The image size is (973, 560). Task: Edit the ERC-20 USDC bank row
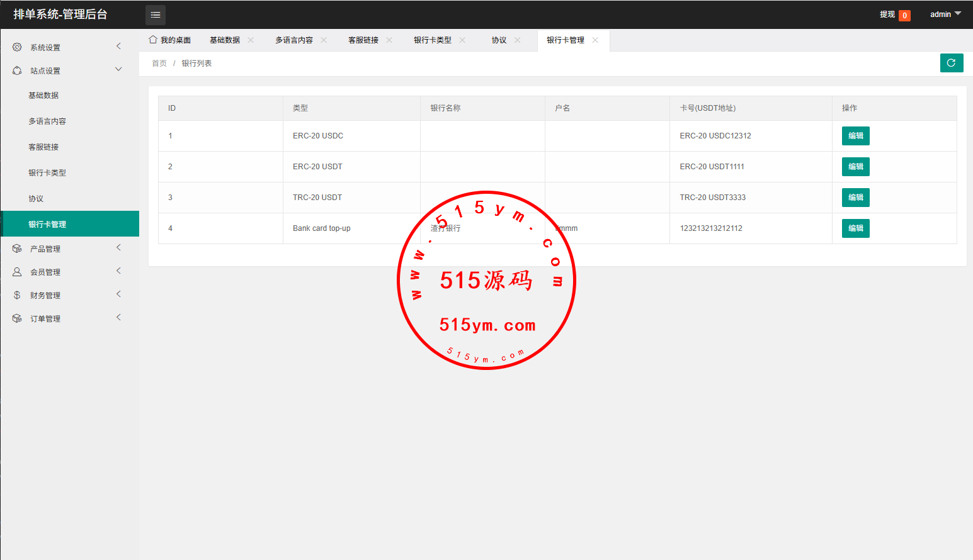[855, 136]
